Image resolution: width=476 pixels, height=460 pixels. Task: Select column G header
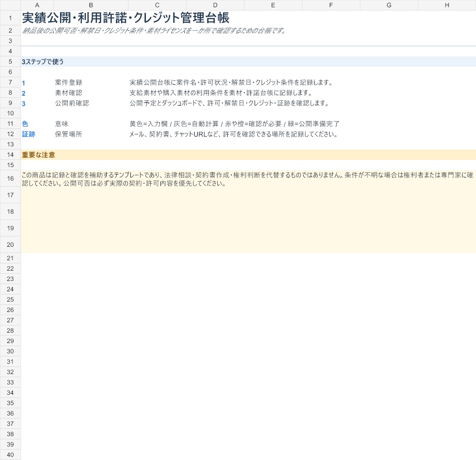point(389,5)
